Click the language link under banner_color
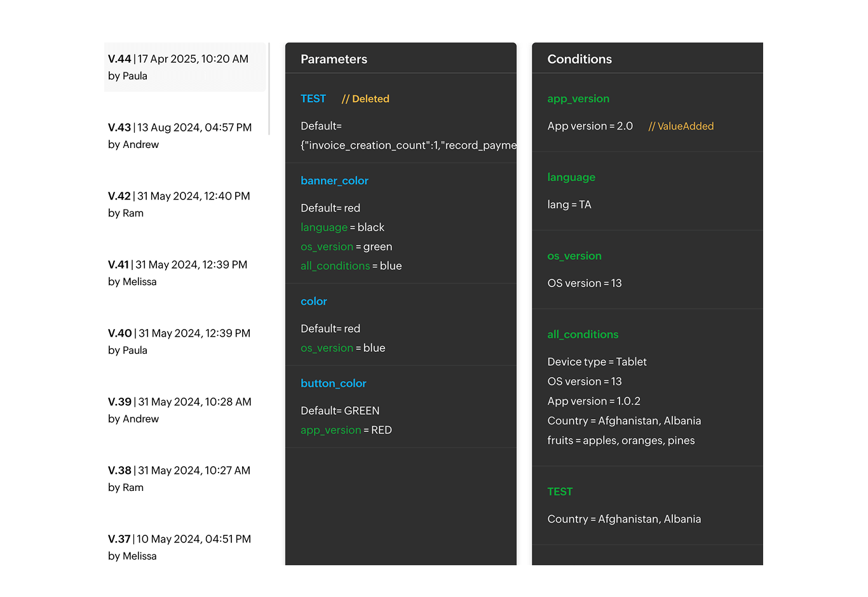 click(x=324, y=227)
